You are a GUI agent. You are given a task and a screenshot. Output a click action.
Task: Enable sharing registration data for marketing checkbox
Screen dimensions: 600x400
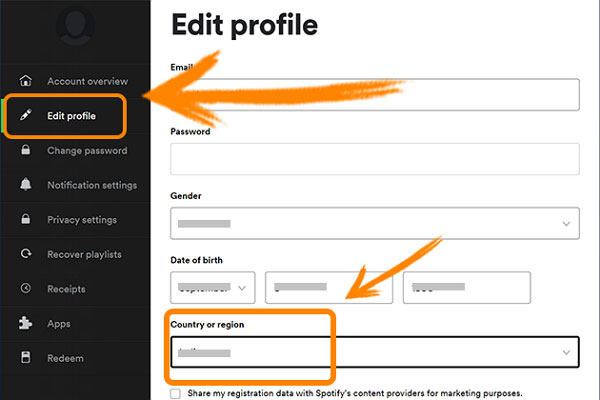pyautogui.click(x=176, y=393)
